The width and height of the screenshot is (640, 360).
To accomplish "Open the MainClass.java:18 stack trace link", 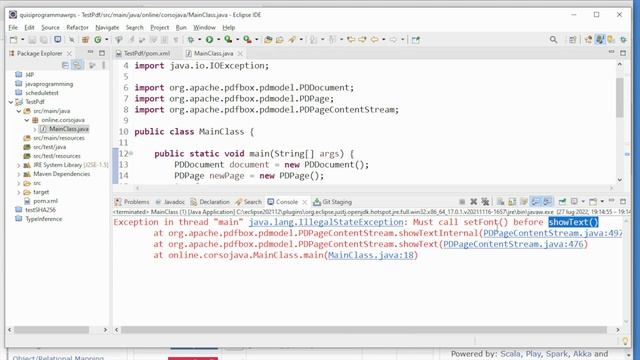I will pos(371,255).
